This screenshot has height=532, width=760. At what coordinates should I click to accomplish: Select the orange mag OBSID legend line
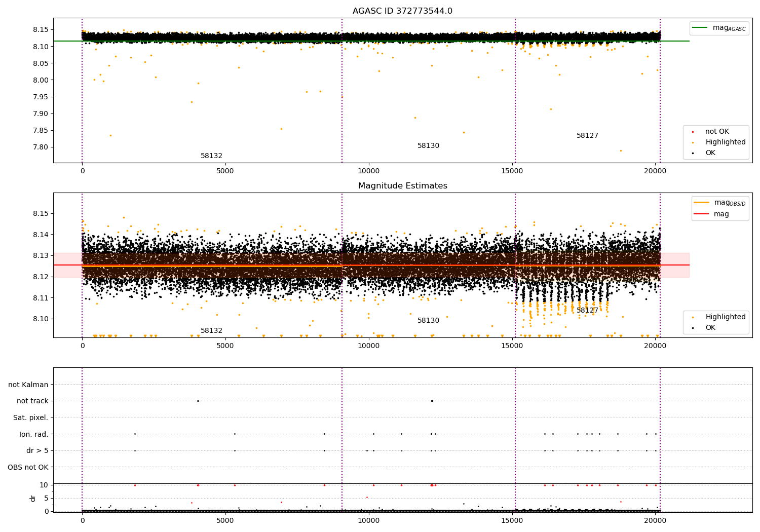pyautogui.click(x=701, y=203)
